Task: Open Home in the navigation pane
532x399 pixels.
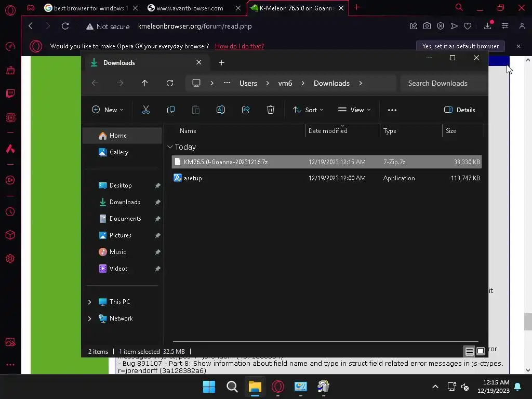Action: (x=122, y=136)
